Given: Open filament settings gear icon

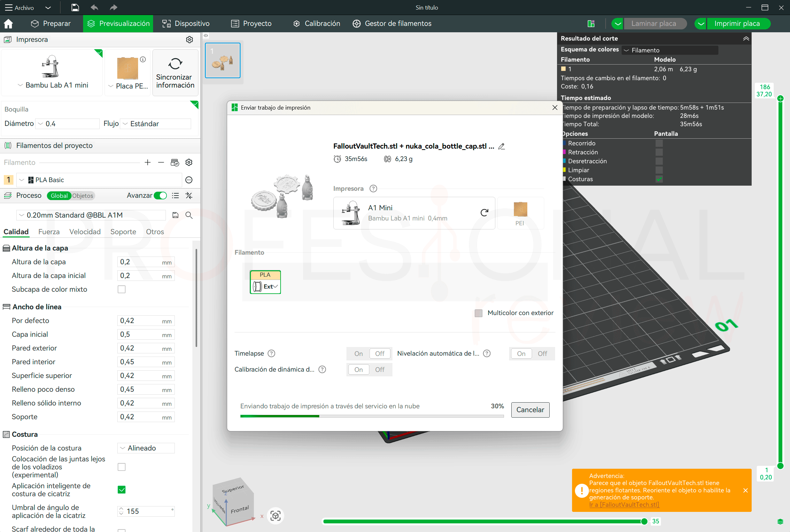Looking at the screenshot, I should 189,163.
